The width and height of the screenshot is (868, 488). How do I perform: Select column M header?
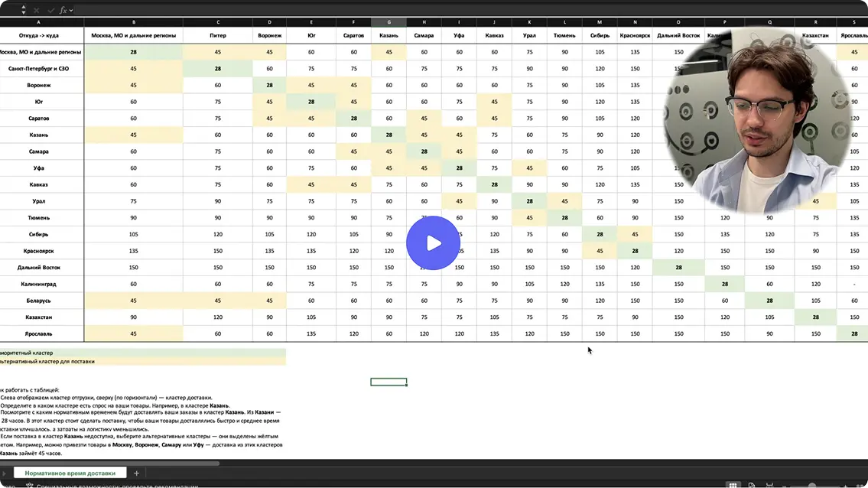600,22
